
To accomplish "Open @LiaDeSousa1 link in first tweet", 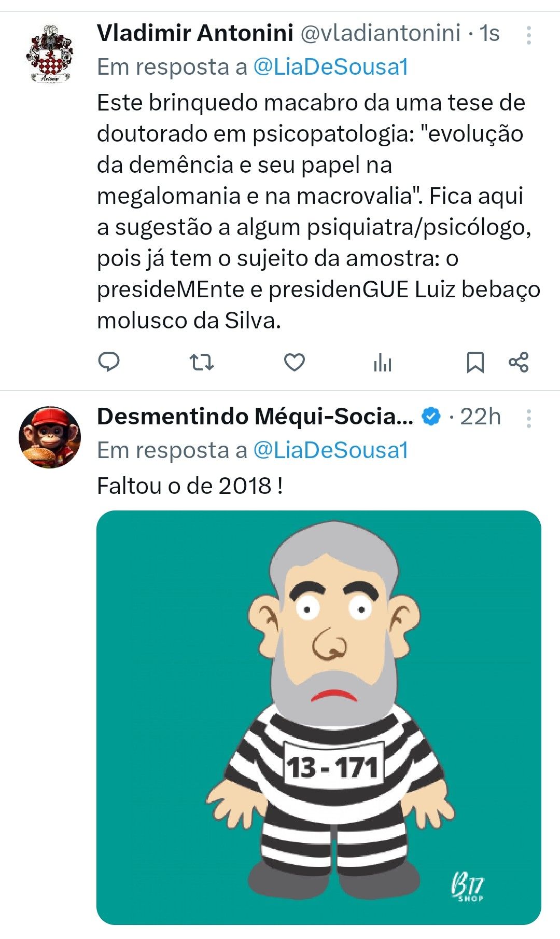I will (330, 67).
